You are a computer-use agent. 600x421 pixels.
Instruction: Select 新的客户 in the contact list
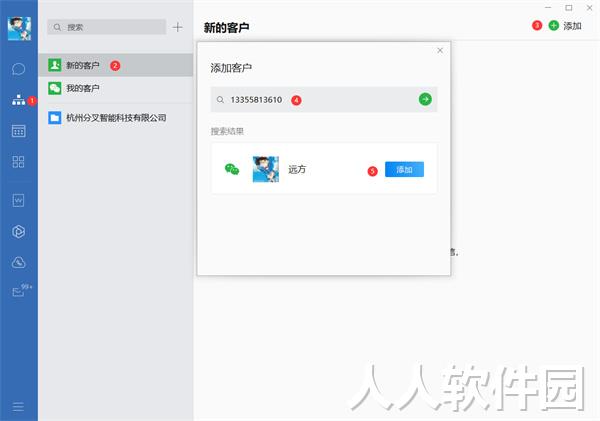[x=116, y=65]
